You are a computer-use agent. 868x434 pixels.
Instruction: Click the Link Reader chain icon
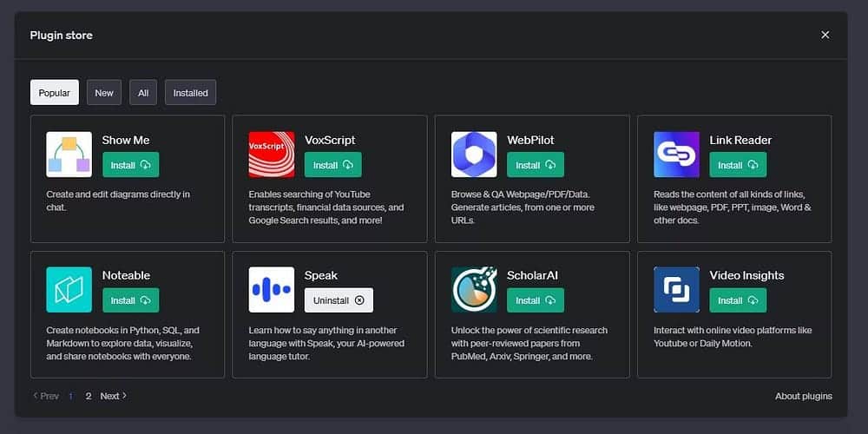pos(676,155)
